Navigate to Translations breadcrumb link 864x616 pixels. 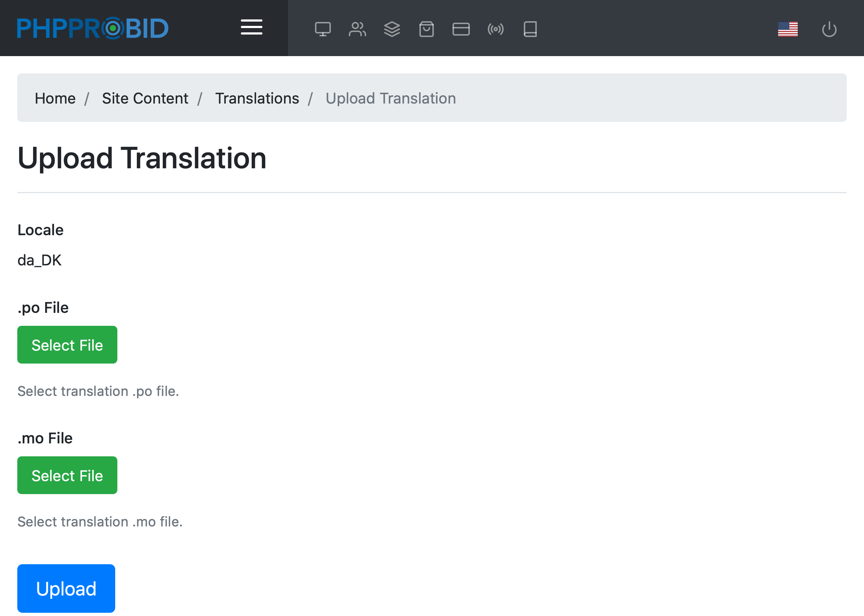(x=257, y=98)
